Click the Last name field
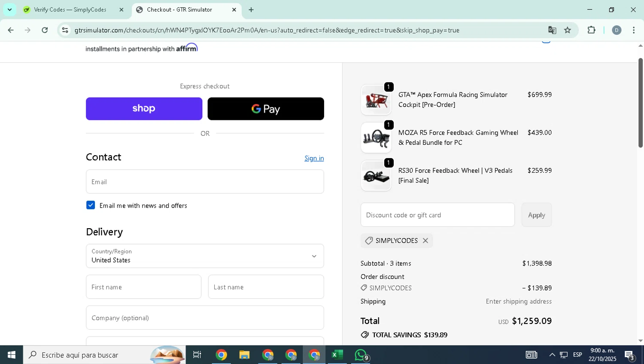 click(266, 287)
